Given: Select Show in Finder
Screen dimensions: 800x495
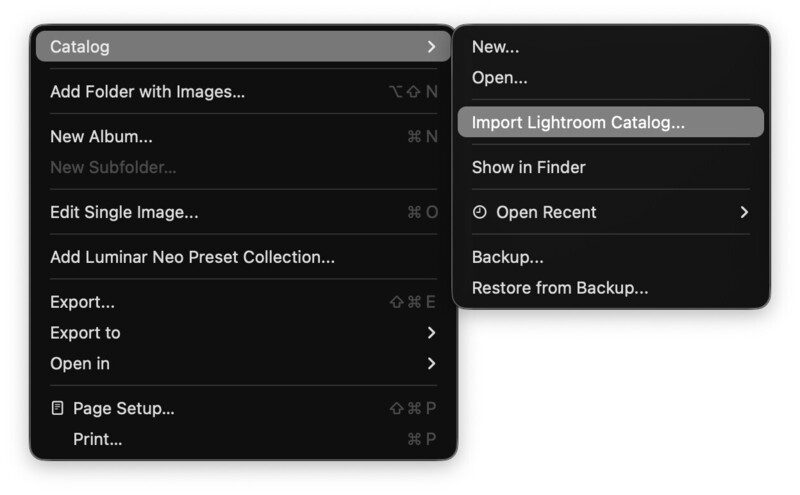Looking at the screenshot, I should tap(611, 167).
